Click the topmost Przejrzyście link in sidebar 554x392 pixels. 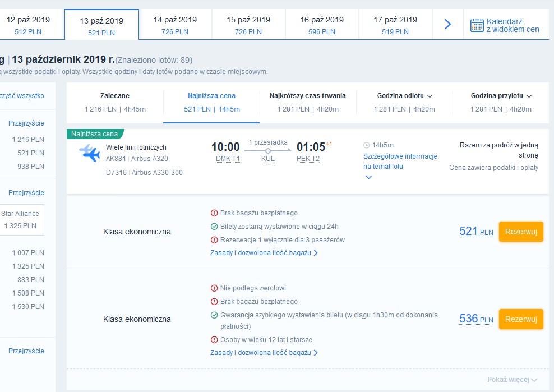26,123
